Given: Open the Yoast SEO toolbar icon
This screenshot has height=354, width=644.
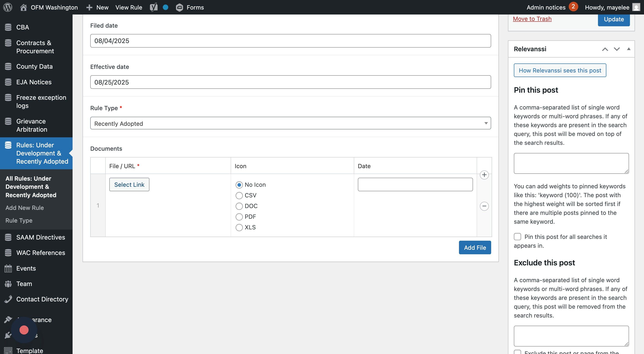Looking at the screenshot, I should 154,7.
